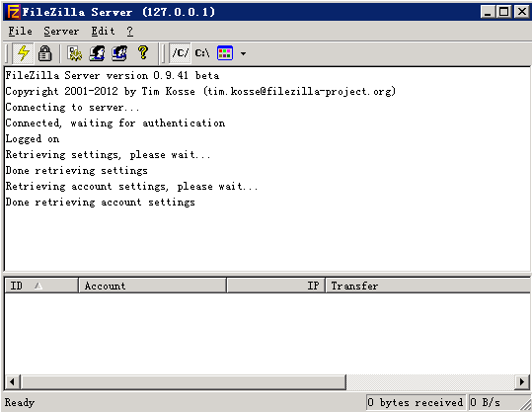Sort connections by Account column header
Screen dimensions: 532x412
point(153,286)
